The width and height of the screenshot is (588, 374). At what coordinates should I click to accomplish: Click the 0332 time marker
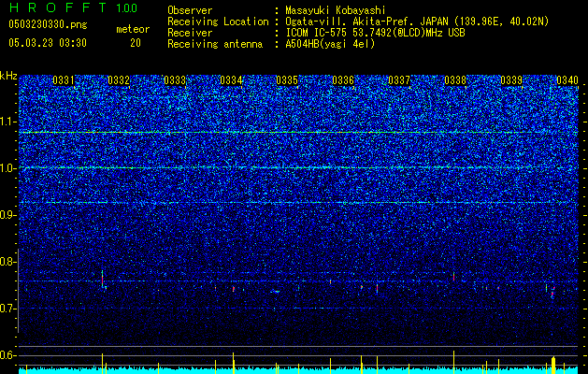[119, 80]
